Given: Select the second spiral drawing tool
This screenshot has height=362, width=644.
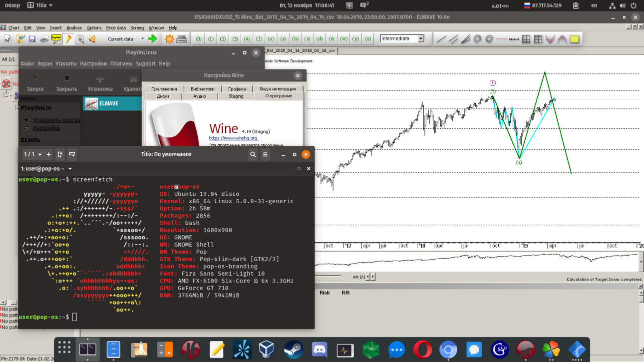Looking at the screenshot, I should (x=490, y=39).
